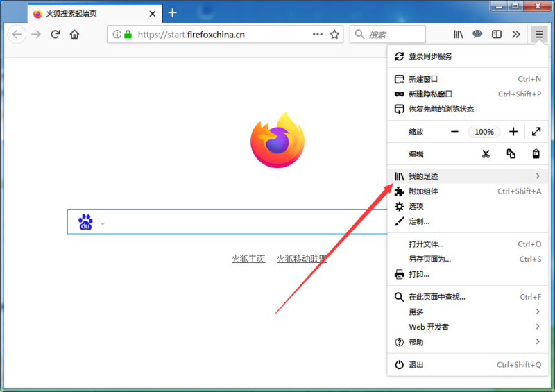The image size is (555, 392).
Task: Cut selection using scissors icon
Action: coord(486,154)
